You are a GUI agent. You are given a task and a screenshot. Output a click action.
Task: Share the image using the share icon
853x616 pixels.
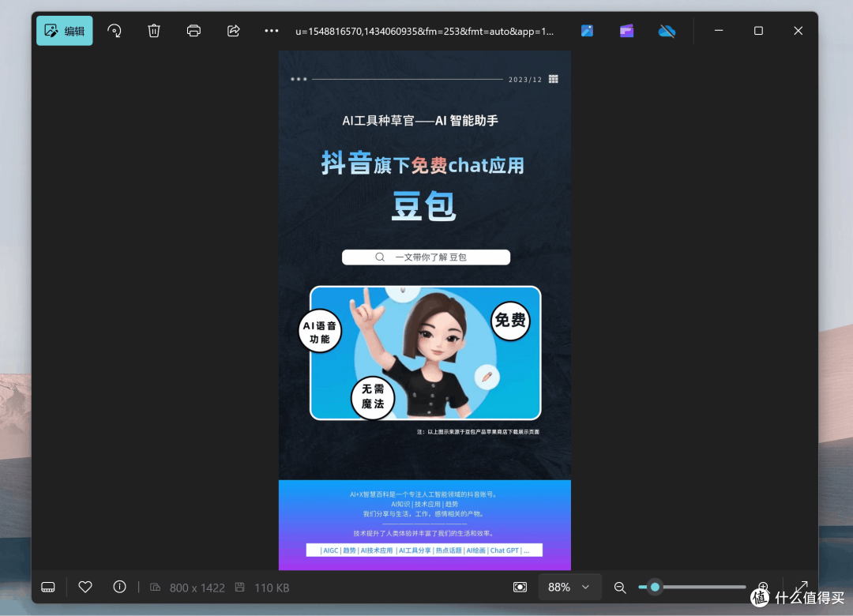click(x=233, y=31)
